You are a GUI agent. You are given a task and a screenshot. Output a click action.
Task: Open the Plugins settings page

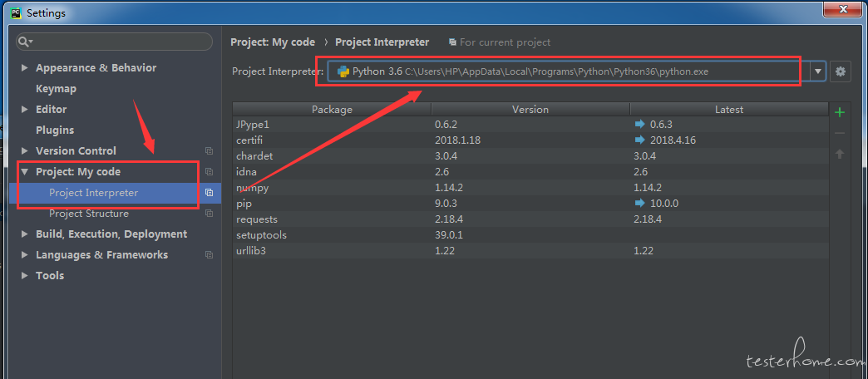tap(55, 130)
